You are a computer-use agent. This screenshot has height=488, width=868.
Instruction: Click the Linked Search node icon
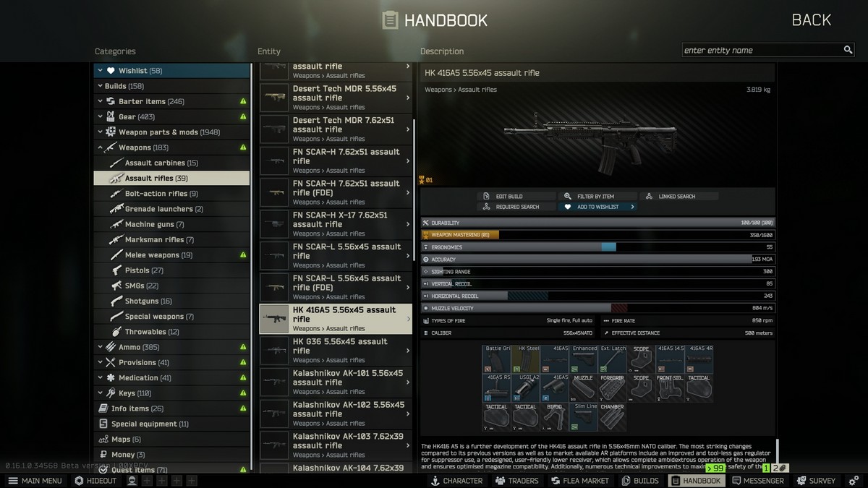(x=649, y=195)
